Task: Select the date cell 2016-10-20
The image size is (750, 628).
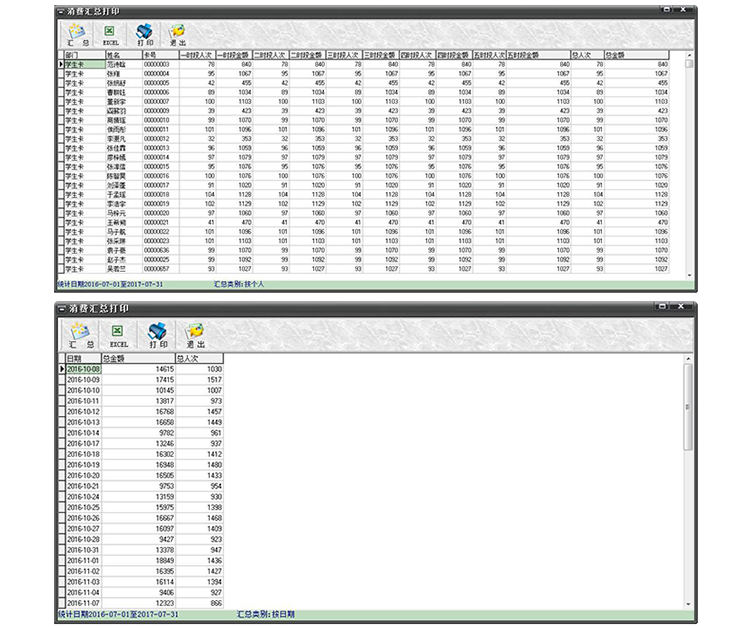Action: 83,475
